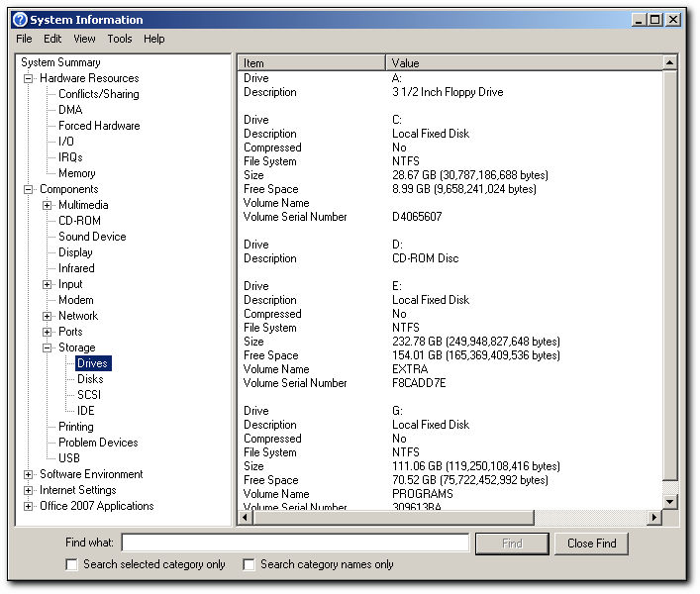Maximize the System Information window
Image resolution: width=700 pixels, height=594 pixels.
click(655, 20)
